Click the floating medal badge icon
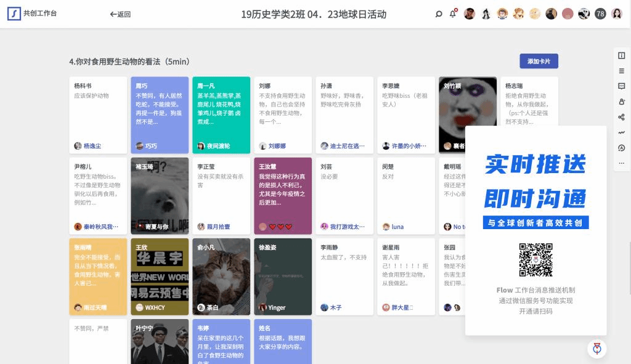 tap(596, 349)
